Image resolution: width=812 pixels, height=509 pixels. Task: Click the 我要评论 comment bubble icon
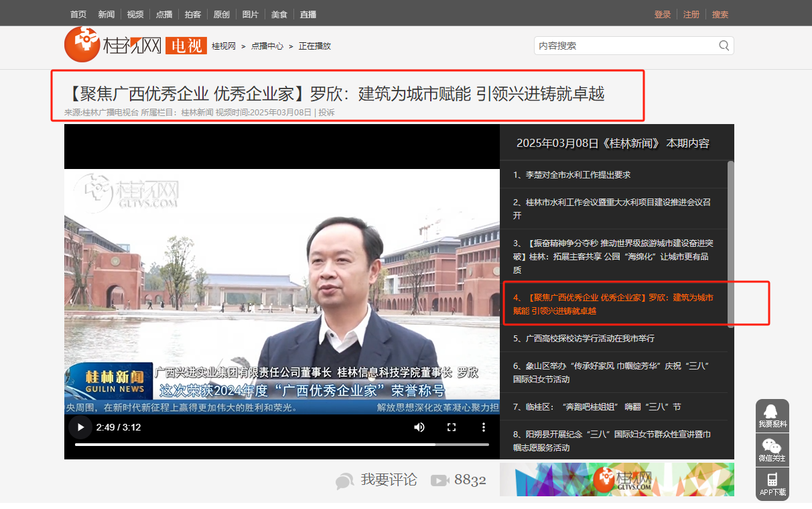click(345, 480)
